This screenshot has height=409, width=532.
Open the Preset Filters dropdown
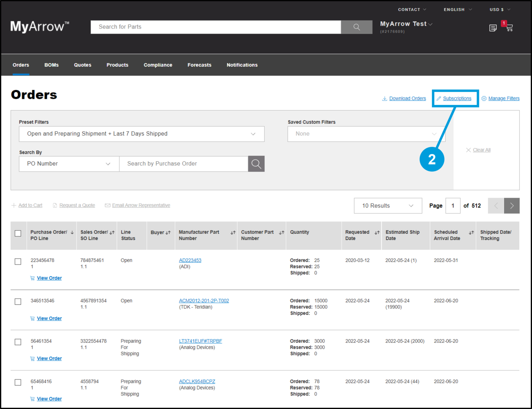coord(141,134)
